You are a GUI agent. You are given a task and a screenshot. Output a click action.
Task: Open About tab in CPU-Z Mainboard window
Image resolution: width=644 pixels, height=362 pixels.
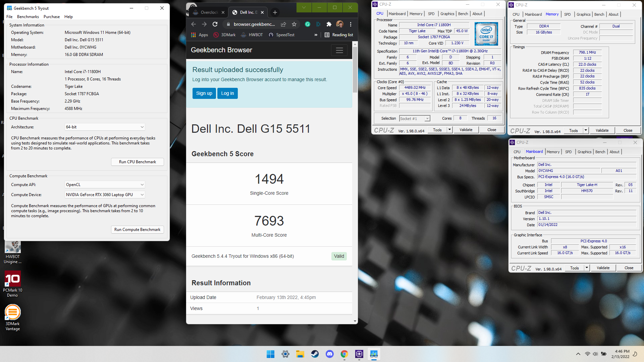point(614,152)
